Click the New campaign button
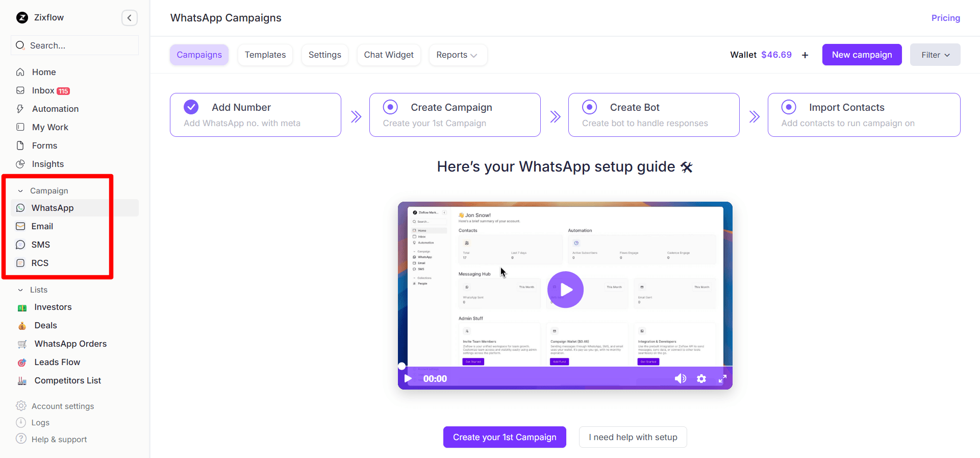This screenshot has height=458, width=980. pos(862,55)
